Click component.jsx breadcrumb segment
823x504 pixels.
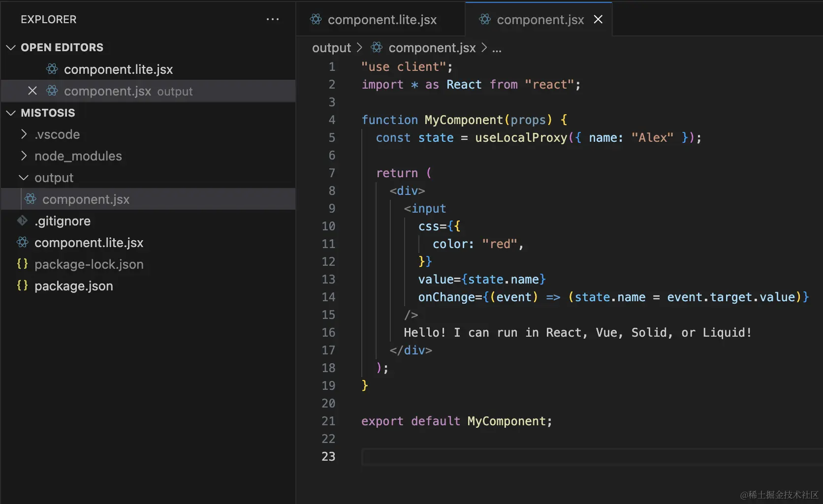pyautogui.click(x=432, y=48)
